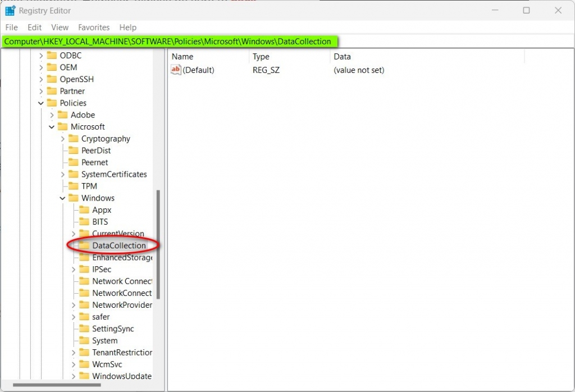The height and width of the screenshot is (392, 575).
Task: Click the BITS folder icon
Action: coord(85,221)
